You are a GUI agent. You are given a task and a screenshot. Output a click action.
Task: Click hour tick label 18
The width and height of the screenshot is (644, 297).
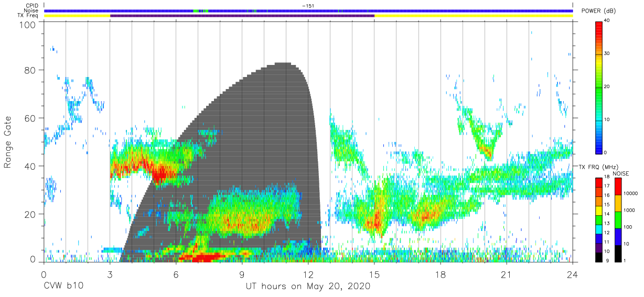(x=440, y=274)
